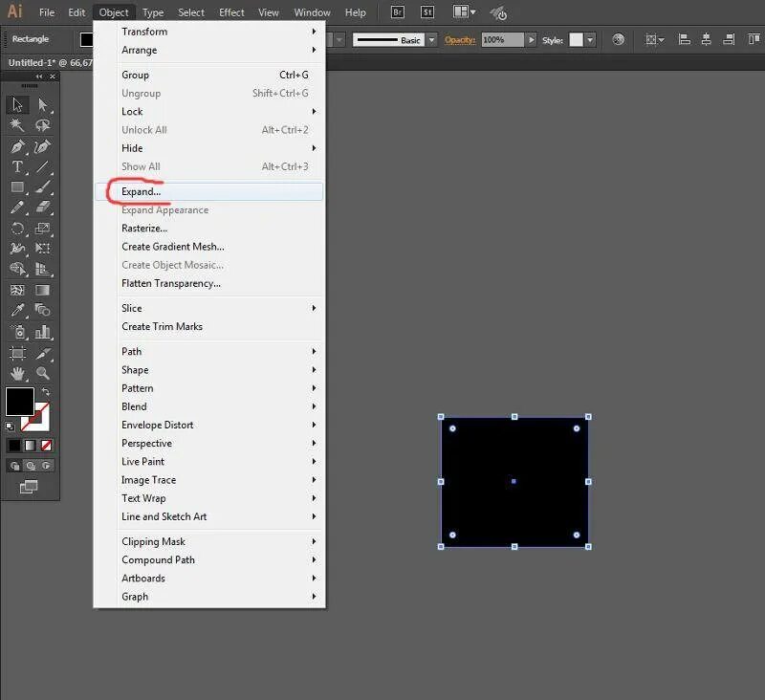Click Rasterize in the menu
The height and width of the screenshot is (700, 765).
coord(144,228)
